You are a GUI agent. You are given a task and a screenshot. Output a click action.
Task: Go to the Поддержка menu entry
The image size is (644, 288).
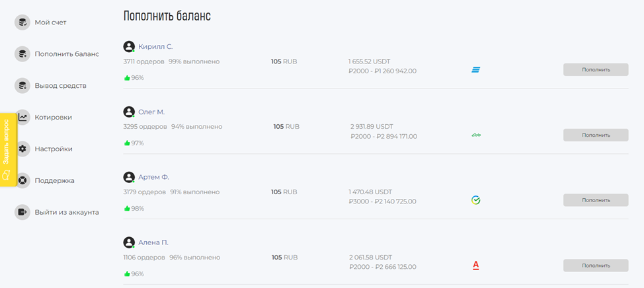(55, 180)
